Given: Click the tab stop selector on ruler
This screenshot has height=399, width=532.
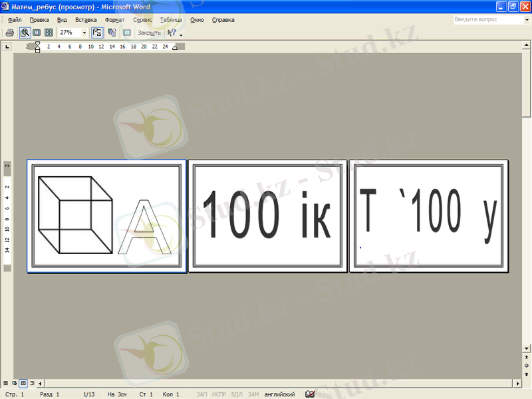Looking at the screenshot, I should pyautogui.click(x=7, y=47).
